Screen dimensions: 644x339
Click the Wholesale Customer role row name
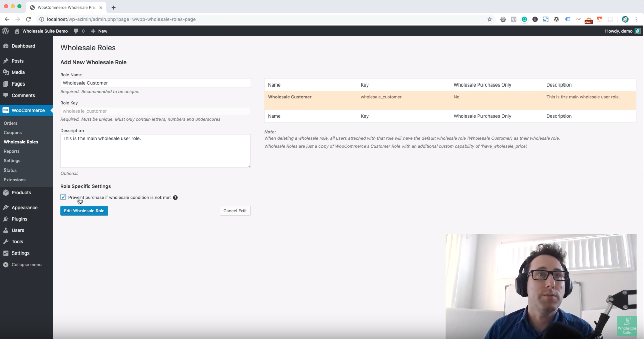click(290, 97)
